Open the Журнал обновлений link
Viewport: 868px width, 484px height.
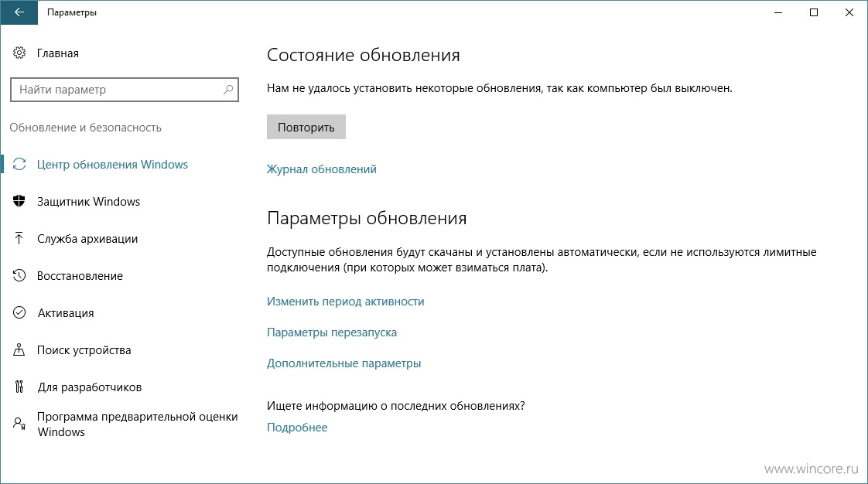tap(322, 169)
